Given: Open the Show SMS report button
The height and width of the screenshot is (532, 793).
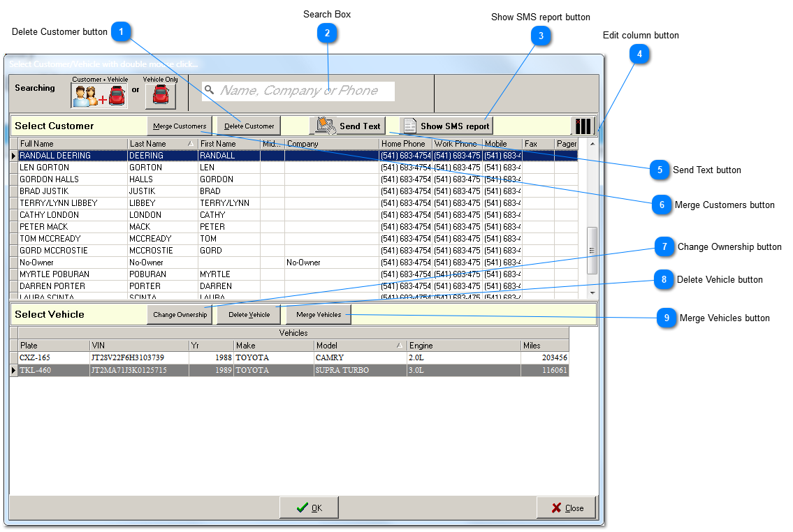Looking at the screenshot, I should (x=446, y=126).
